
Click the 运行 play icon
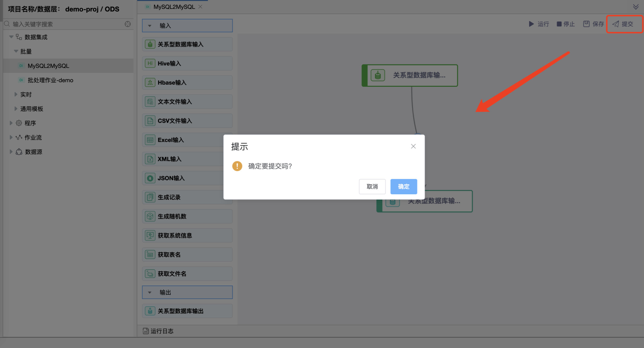(x=531, y=24)
